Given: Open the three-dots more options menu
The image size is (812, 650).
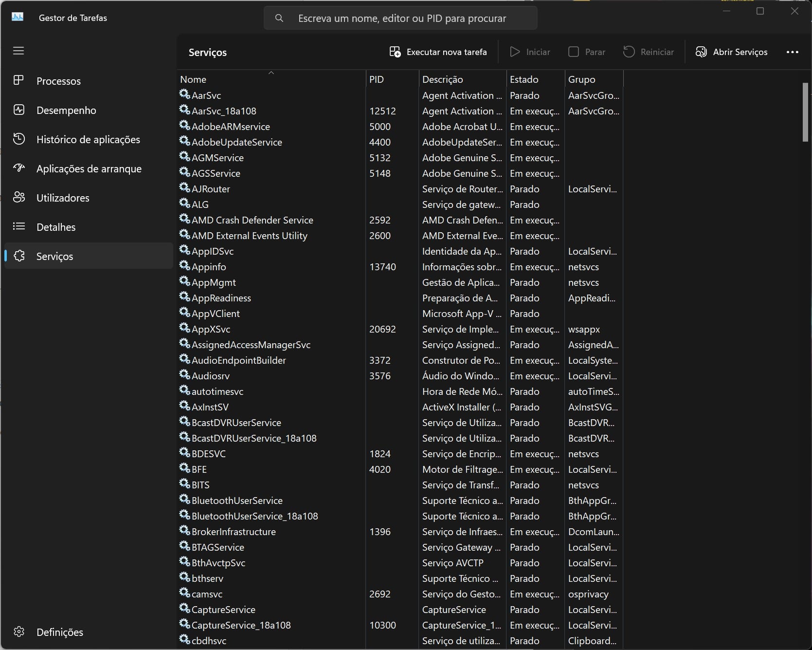Looking at the screenshot, I should coord(792,52).
